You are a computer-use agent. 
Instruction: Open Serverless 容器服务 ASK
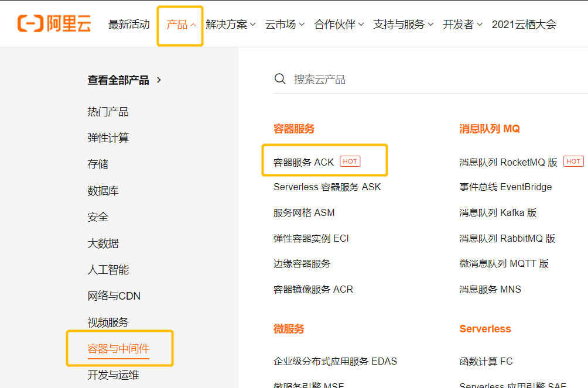click(x=327, y=187)
